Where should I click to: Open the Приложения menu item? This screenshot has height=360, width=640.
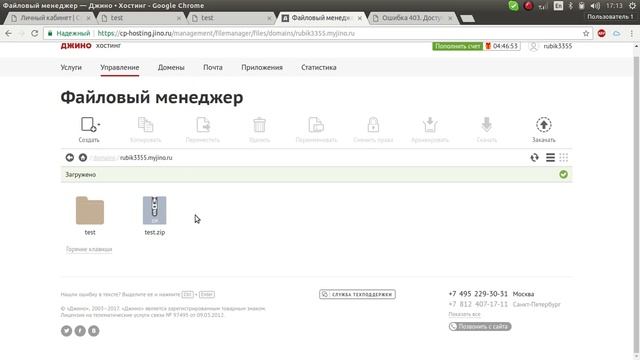(x=262, y=67)
